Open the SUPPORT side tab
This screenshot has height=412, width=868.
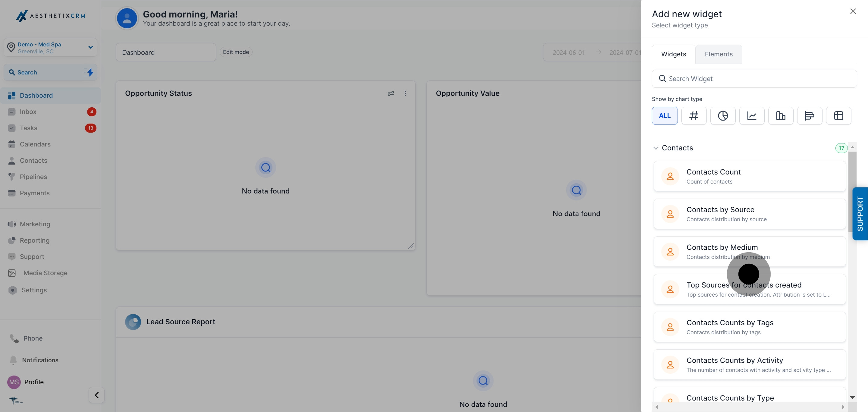(x=860, y=214)
